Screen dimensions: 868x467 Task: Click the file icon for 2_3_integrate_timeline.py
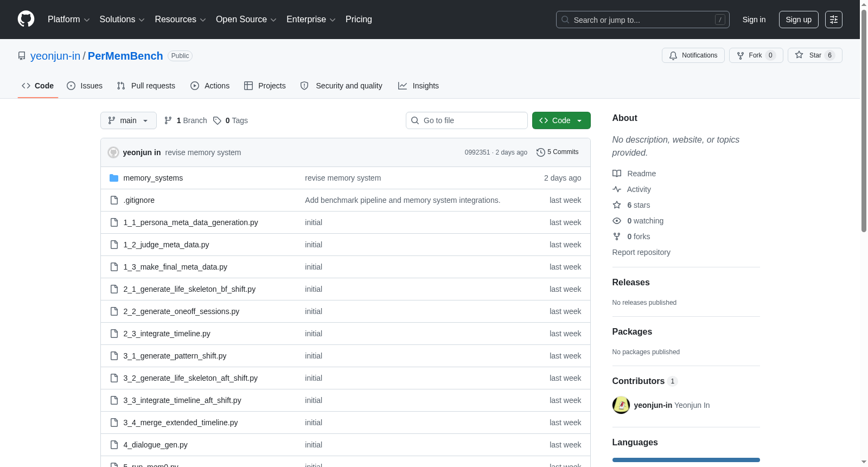(x=114, y=334)
